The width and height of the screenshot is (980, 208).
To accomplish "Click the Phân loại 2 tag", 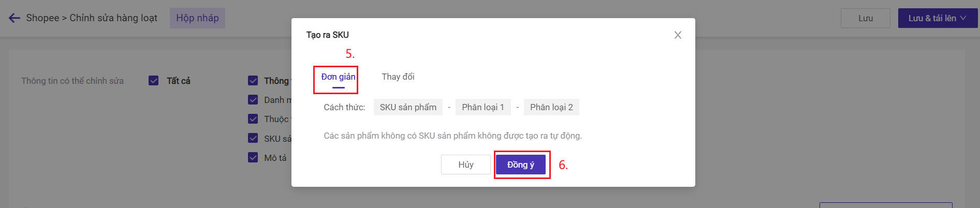I will pyautogui.click(x=551, y=107).
